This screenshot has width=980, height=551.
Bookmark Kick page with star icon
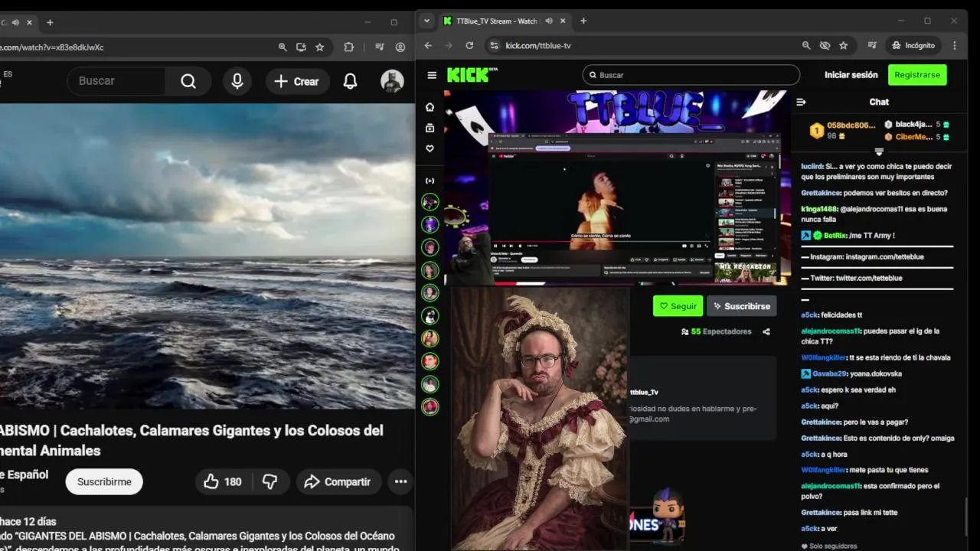(843, 46)
